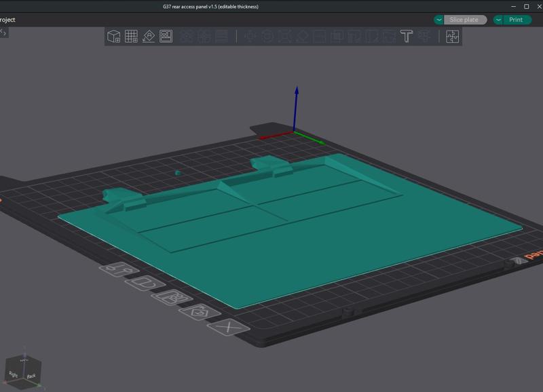Click the plate settings sliders icon
The image size is (543, 392).
119,270
